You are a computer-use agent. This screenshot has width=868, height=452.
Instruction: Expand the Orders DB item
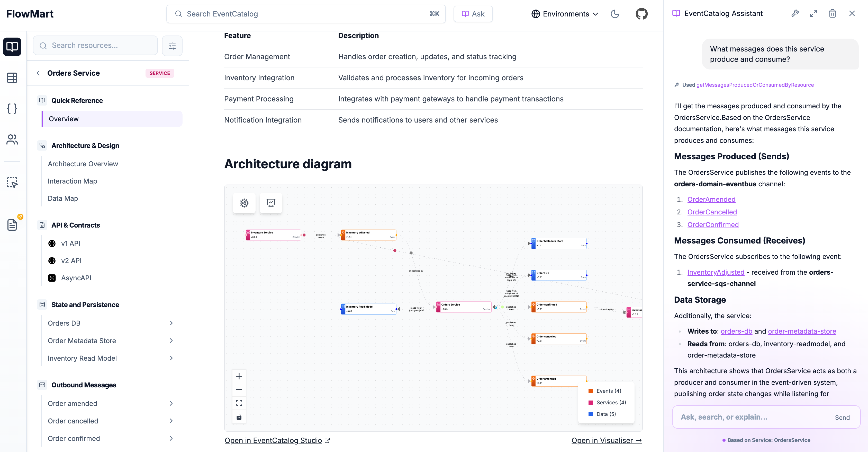point(171,323)
